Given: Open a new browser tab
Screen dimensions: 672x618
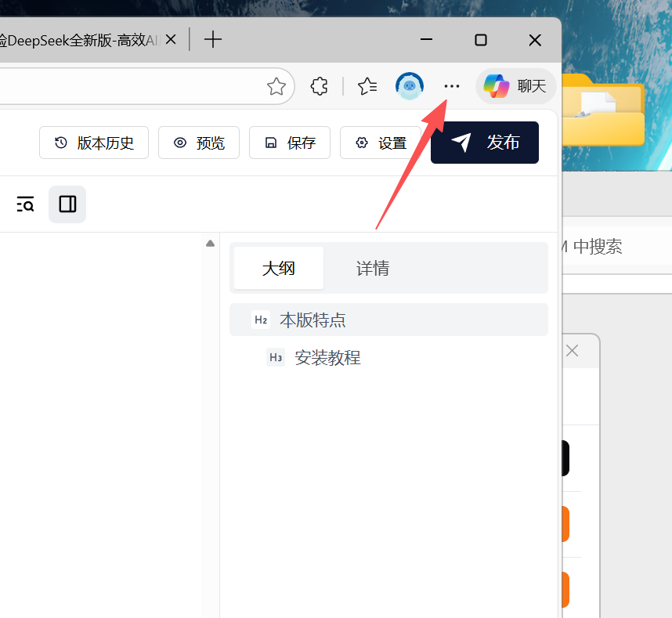Looking at the screenshot, I should tap(212, 39).
